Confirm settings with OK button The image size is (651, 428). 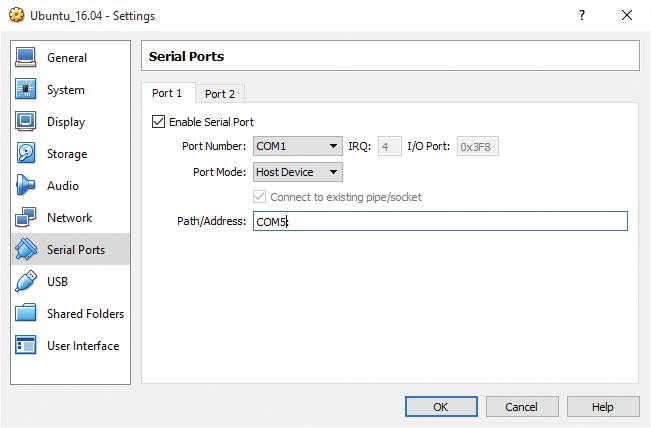(441, 406)
